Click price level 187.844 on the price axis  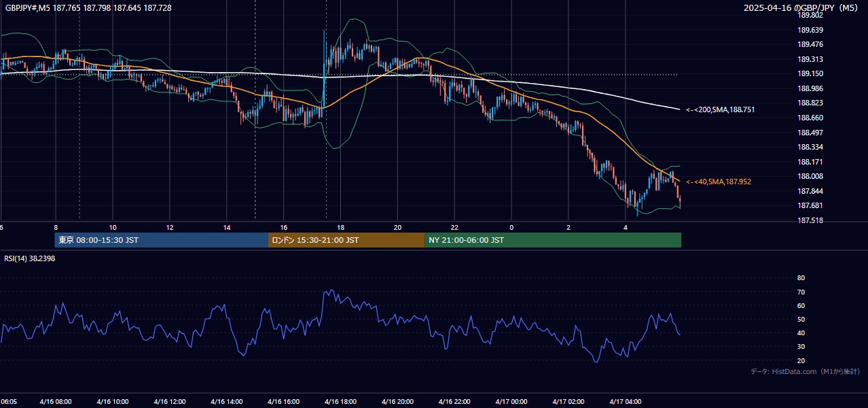(x=810, y=191)
